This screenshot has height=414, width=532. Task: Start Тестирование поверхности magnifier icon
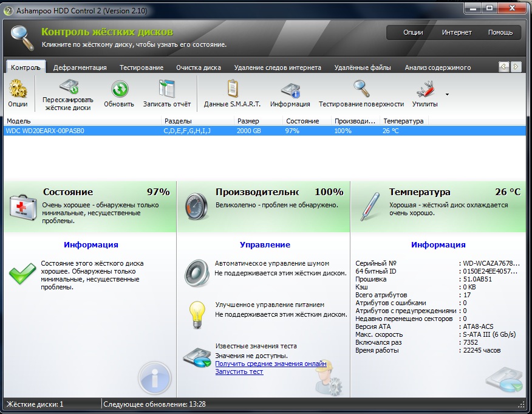[361, 89]
